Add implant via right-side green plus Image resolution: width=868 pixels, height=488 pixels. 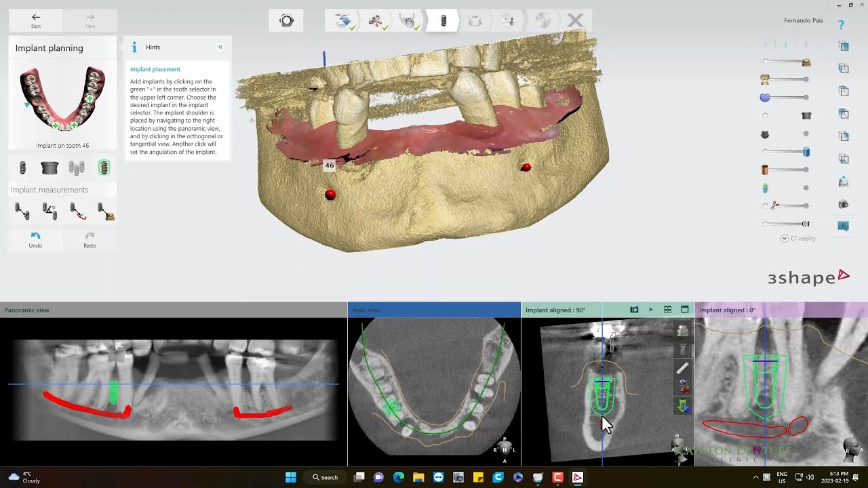point(90,99)
